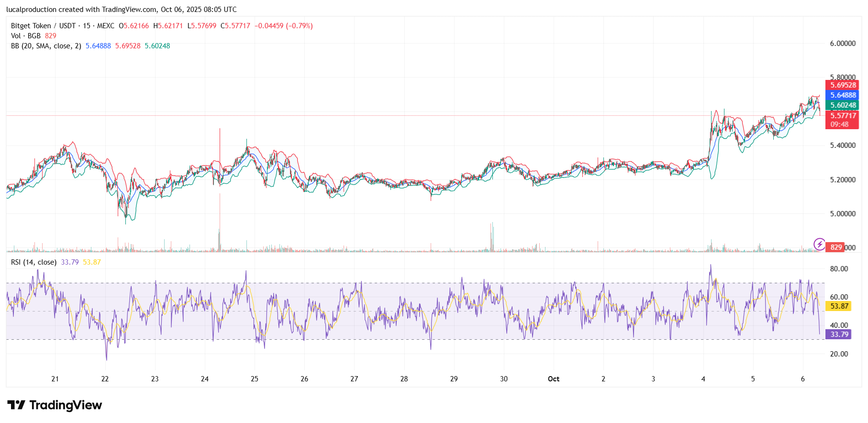
Task: Click the purple 33.79 RSI axis tag
Action: (839, 334)
